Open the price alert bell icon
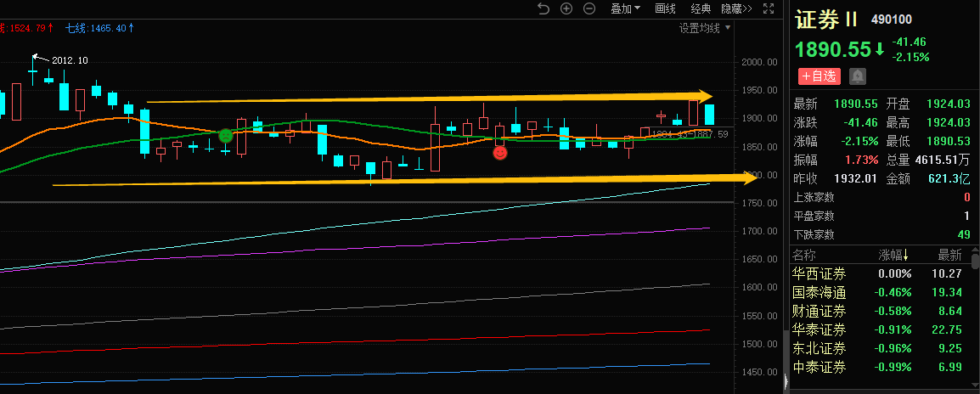 [x=858, y=77]
